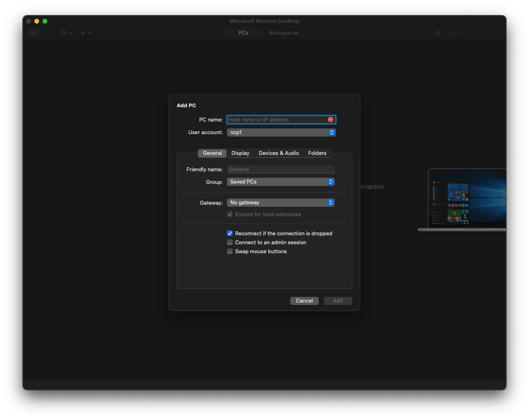This screenshot has height=420, width=529.
Task: Focus the PC name input field
Action: pyautogui.click(x=281, y=119)
